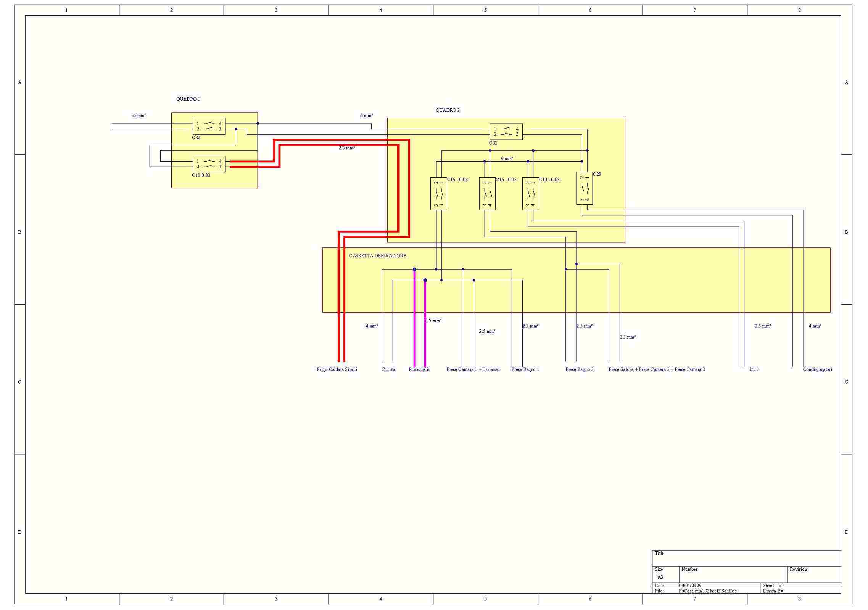Select the Prese Salone + Prese Camera label
The height and width of the screenshot is (610, 868).
656,369
